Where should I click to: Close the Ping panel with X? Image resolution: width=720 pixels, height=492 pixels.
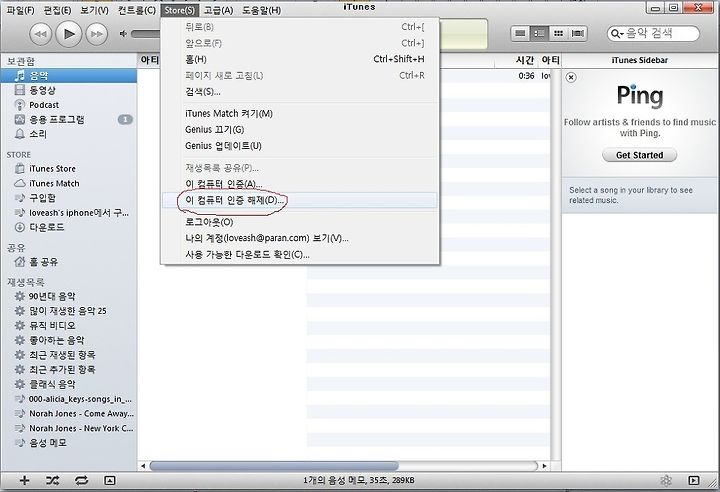tap(571, 77)
